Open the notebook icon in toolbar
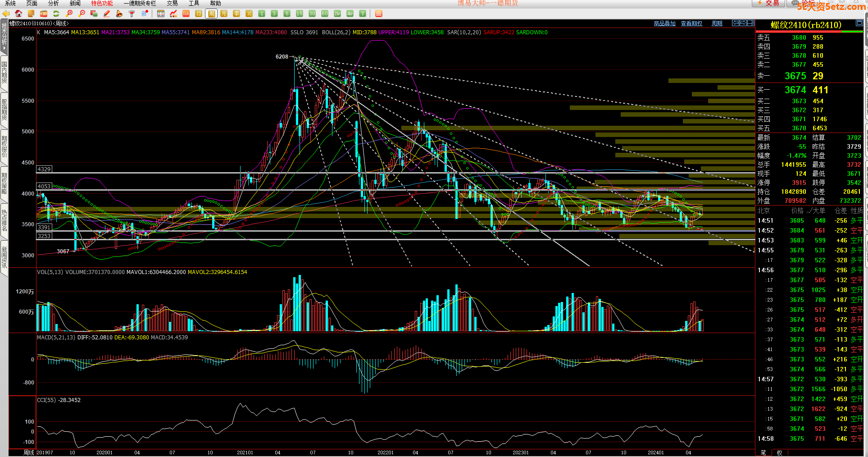868x457 pixels. [x=31, y=14]
